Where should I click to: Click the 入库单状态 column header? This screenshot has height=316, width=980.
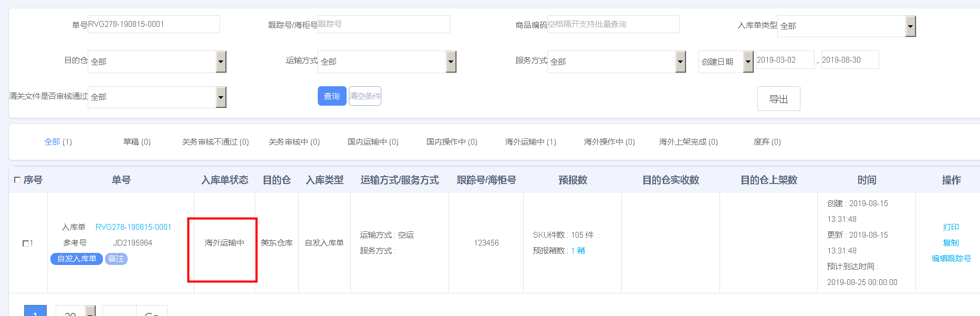tap(225, 180)
